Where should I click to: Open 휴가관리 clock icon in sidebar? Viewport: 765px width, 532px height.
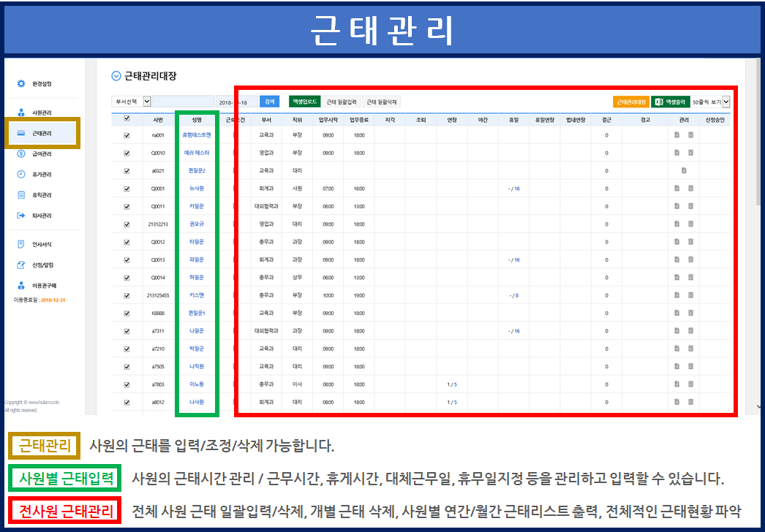[x=21, y=175]
